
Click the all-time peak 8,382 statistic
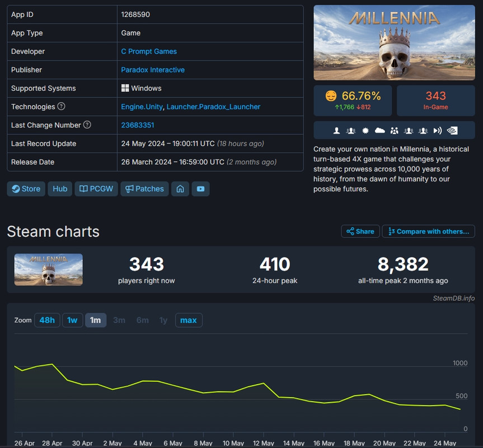pyautogui.click(x=403, y=269)
